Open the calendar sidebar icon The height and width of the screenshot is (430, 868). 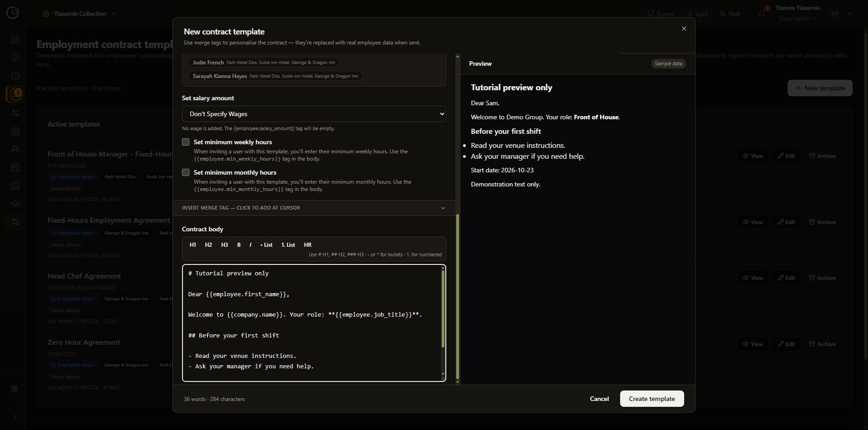click(x=15, y=131)
